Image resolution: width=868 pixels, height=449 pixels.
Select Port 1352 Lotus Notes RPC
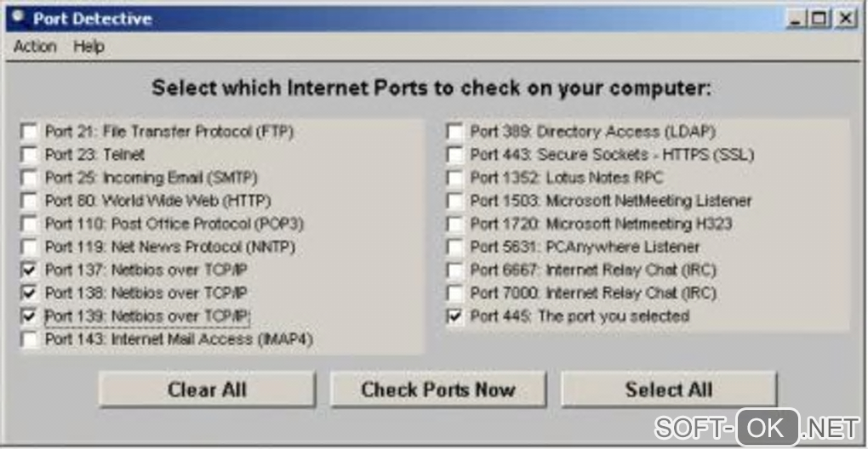(x=455, y=178)
